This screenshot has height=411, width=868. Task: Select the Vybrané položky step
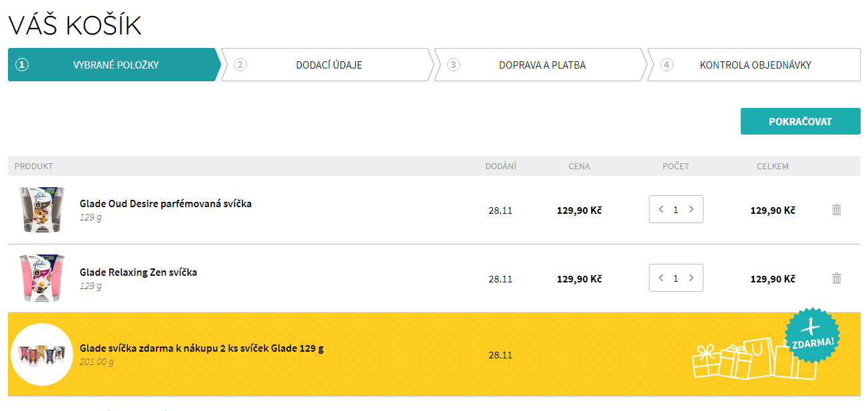tap(115, 65)
